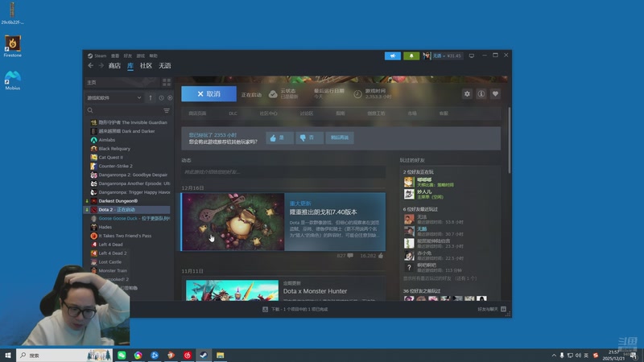Open Mobius desktop shortcut

tap(12, 80)
